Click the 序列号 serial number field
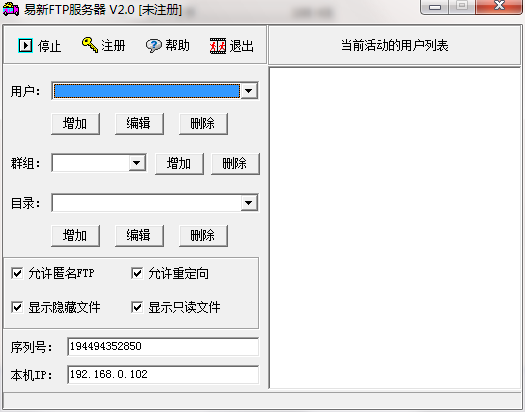 tap(163, 346)
